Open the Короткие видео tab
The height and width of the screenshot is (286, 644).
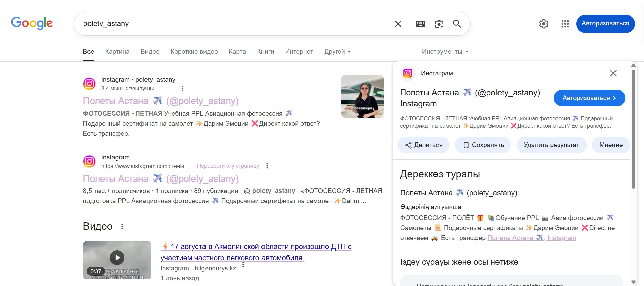click(194, 52)
